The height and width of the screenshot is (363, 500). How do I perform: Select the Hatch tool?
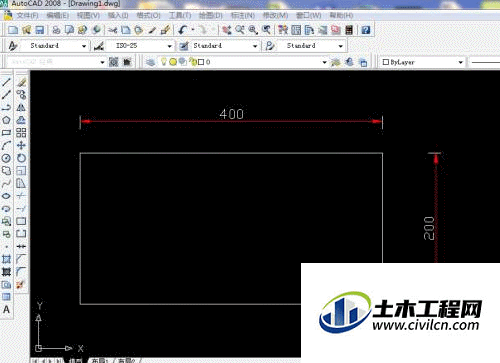[x=6, y=259]
